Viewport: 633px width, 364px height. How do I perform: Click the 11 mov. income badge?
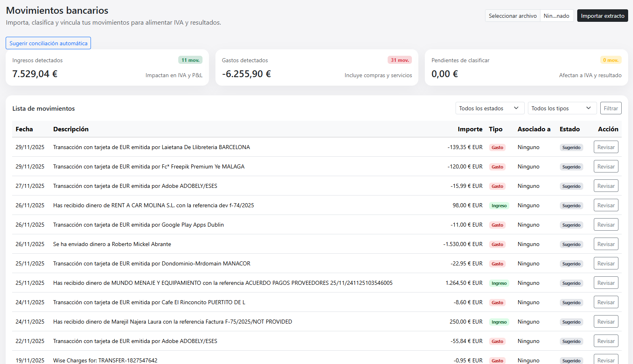click(190, 60)
